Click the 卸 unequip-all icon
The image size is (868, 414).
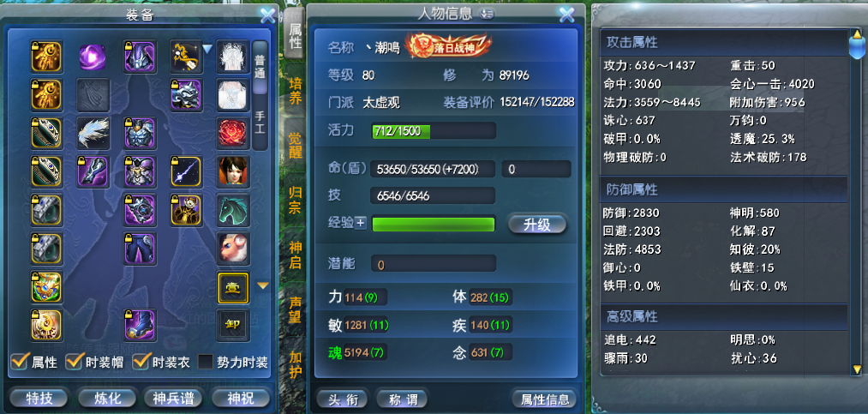pyautogui.click(x=232, y=326)
